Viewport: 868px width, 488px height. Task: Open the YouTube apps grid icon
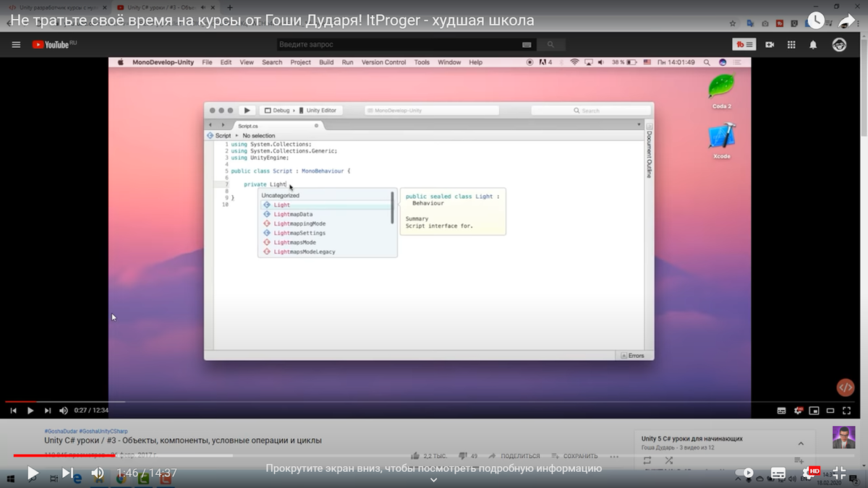(x=791, y=45)
